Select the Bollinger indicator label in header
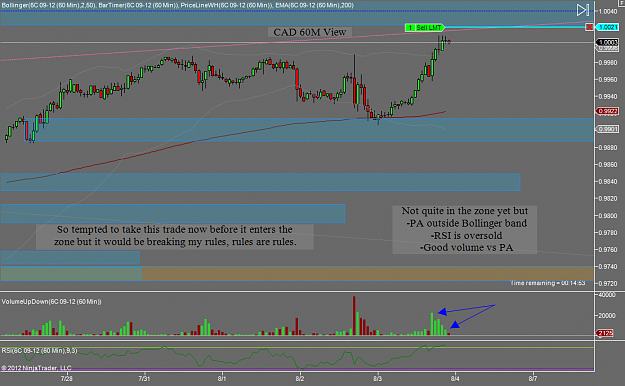Viewport: 625px width, 386px height. pyautogui.click(x=48, y=6)
